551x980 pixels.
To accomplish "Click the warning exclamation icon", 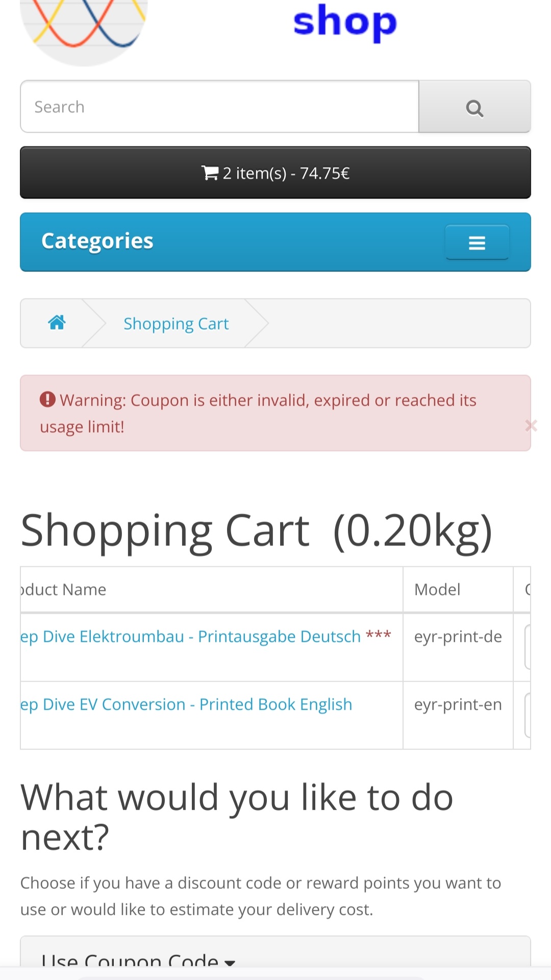I will point(47,399).
